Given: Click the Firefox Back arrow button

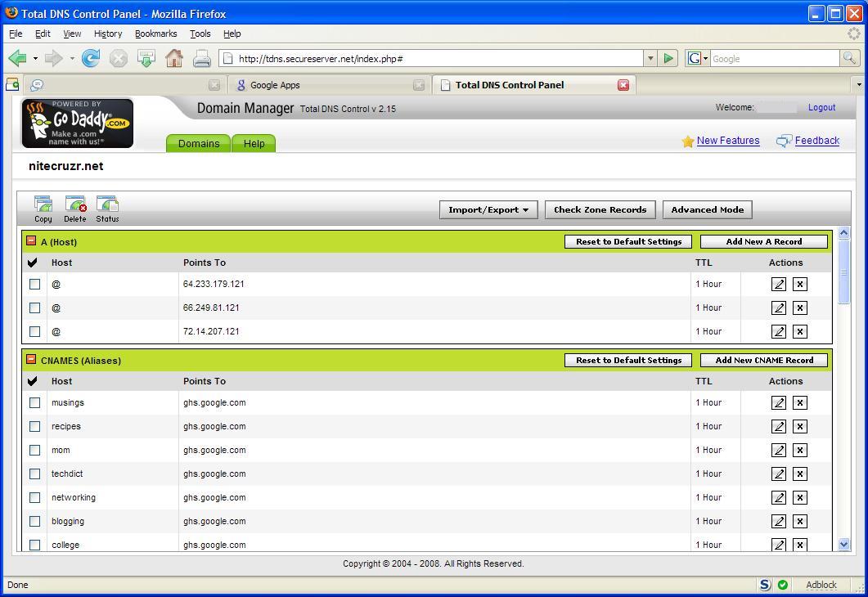Looking at the screenshot, I should tap(18, 58).
